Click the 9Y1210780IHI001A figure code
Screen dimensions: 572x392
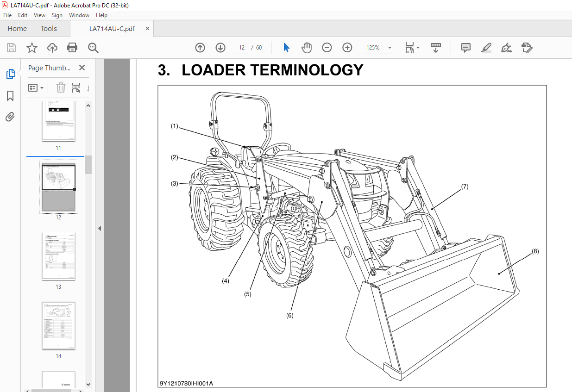187,383
